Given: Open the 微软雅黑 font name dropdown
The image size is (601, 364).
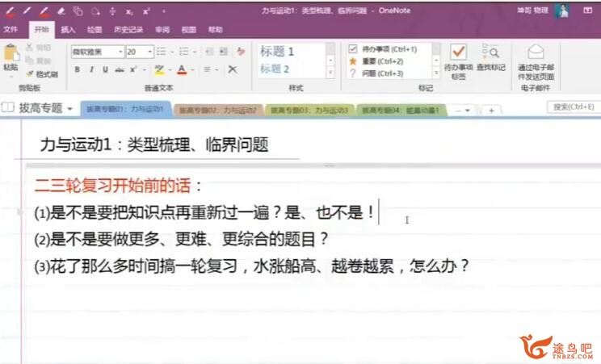Looking at the screenshot, I should pos(120,52).
